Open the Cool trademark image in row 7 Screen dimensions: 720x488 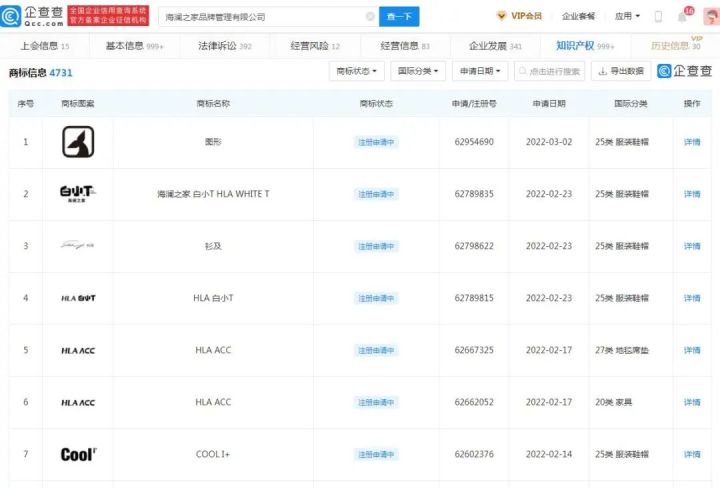[79, 454]
